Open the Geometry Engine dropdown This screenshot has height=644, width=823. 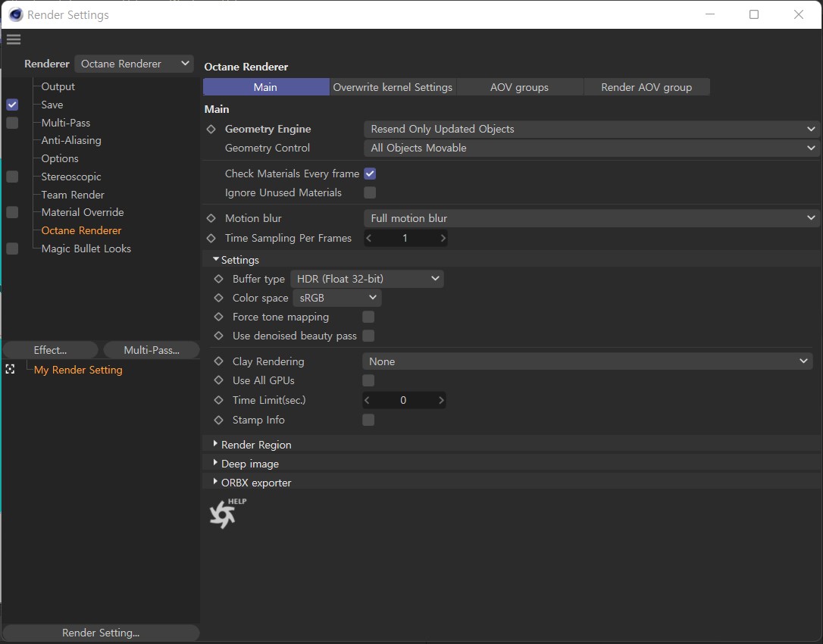[592, 129]
